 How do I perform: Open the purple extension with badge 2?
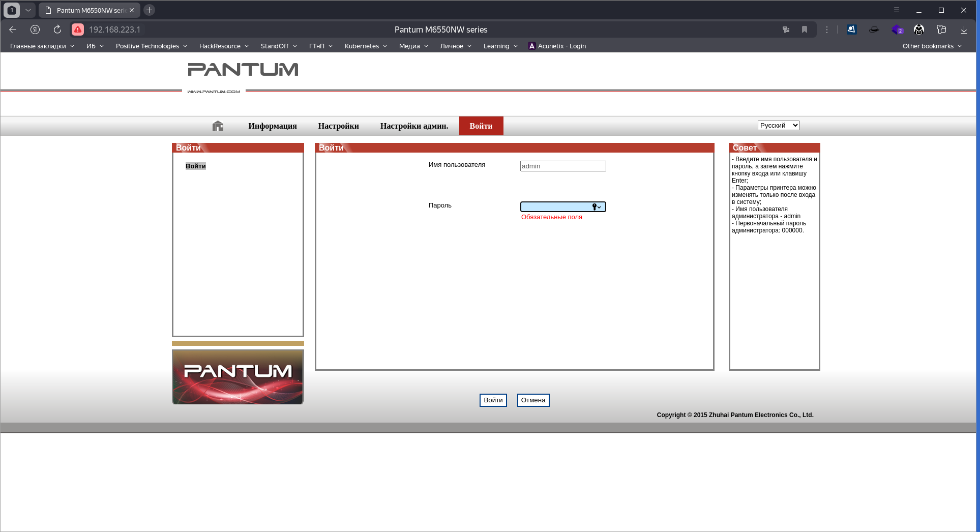pyautogui.click(x=897, y=29)
